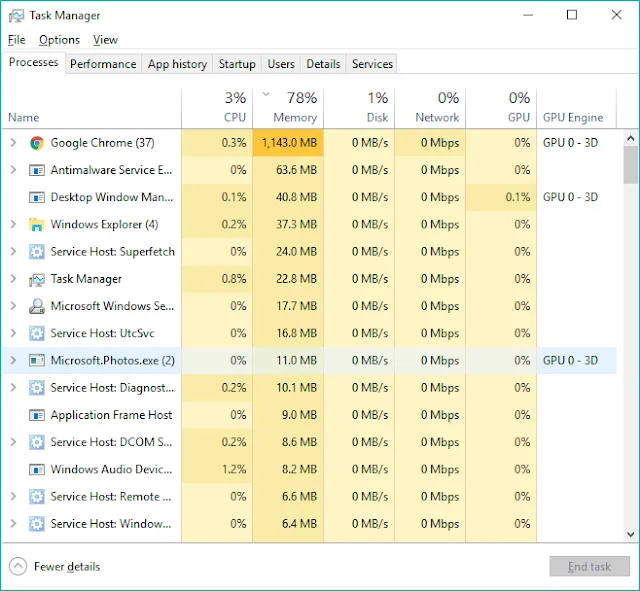Click GPU 0 - 3D in Google Chrome row
This screenshot has height=591, width=640.
click(x=570, y=142)
